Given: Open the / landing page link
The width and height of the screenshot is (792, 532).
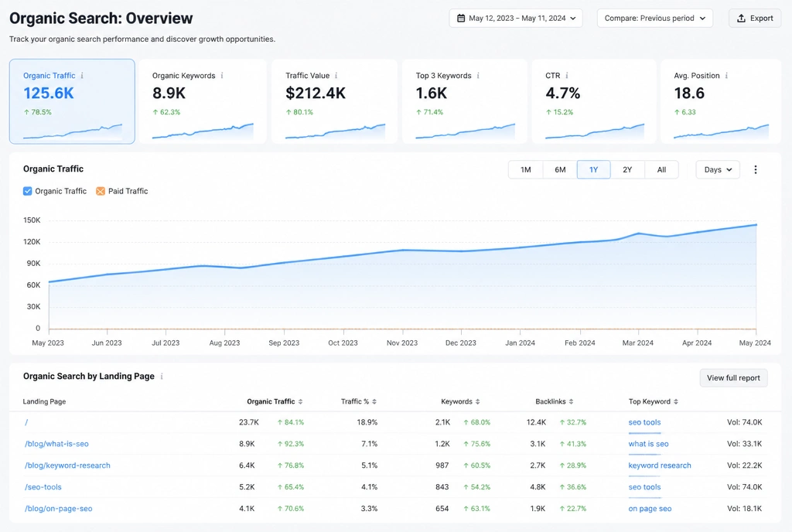Looking at the screenshot, I should tap(26, 422).
